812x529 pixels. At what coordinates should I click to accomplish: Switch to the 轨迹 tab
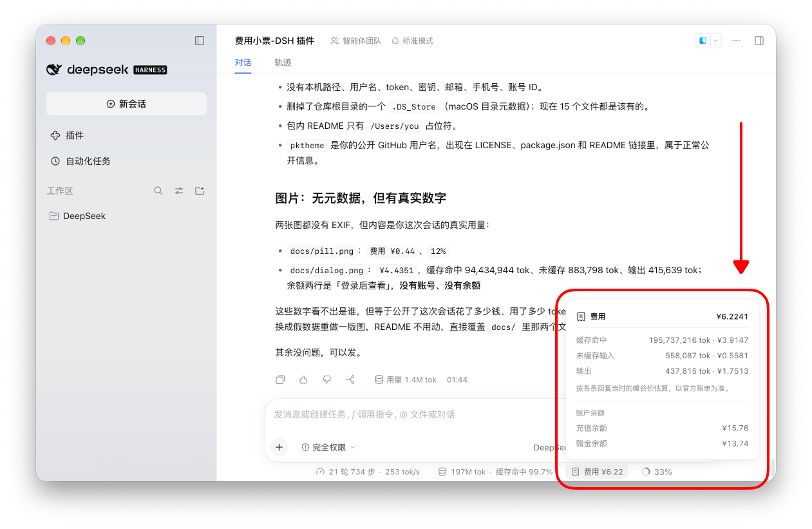coord(283,63)
